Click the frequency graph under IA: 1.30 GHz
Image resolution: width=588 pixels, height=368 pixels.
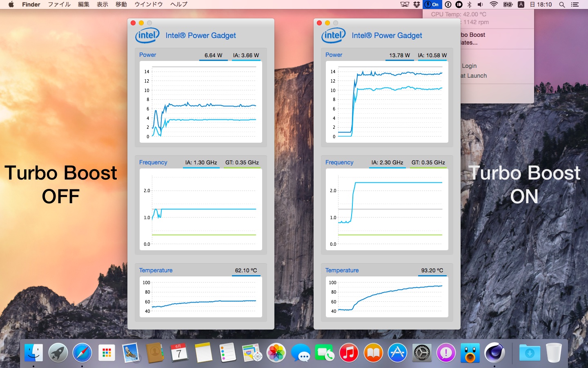201,209
